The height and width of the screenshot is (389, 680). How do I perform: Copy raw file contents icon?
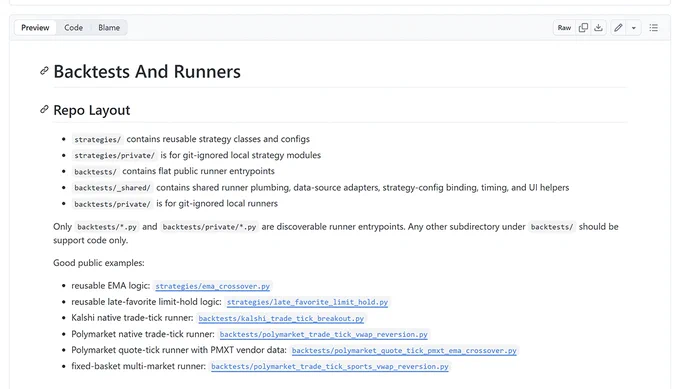[x=583, y=28]
